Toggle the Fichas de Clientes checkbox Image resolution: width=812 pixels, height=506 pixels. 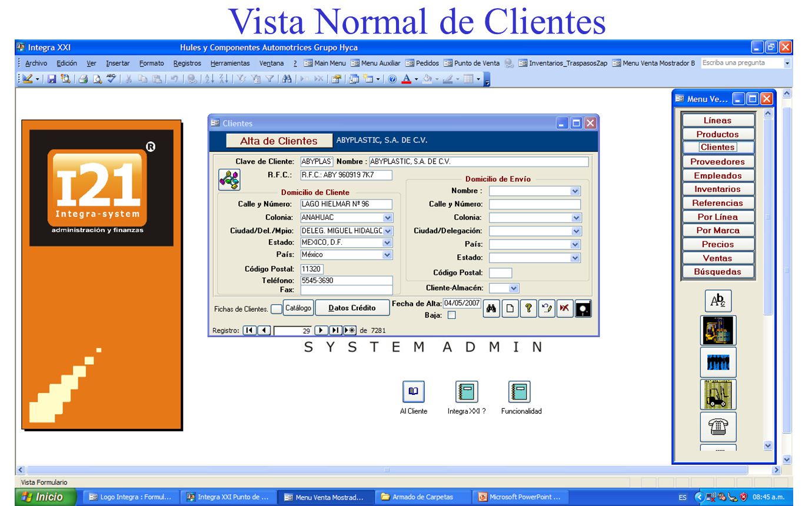click(x=277, y=309)
